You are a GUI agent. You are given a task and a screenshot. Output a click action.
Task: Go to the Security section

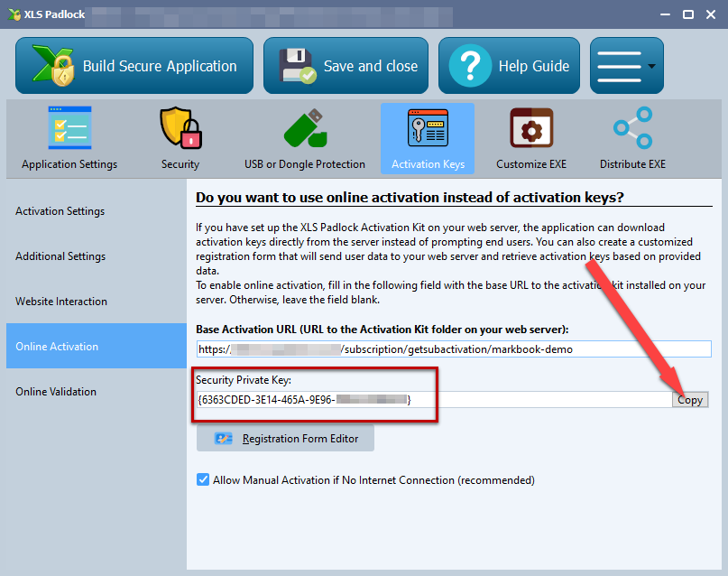click(180, 139)
